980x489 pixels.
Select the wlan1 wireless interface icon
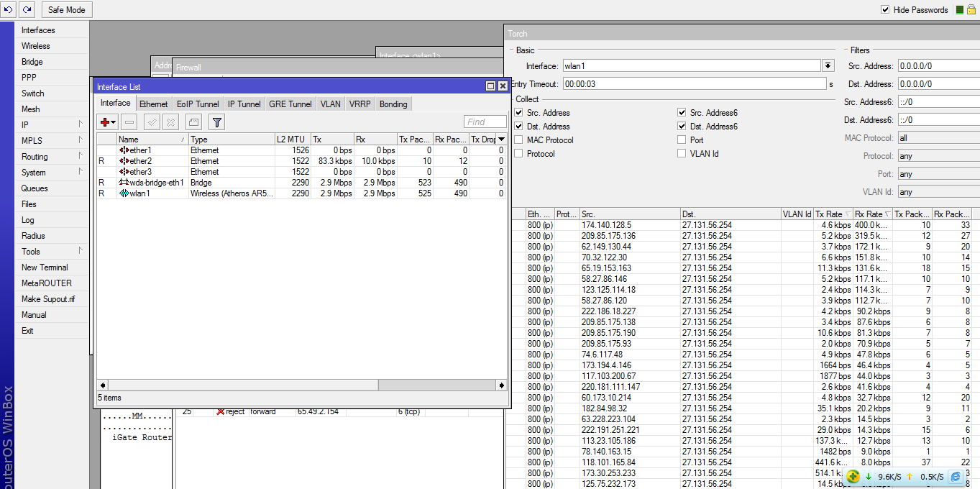pyautogui.click(x=124, y=193)
